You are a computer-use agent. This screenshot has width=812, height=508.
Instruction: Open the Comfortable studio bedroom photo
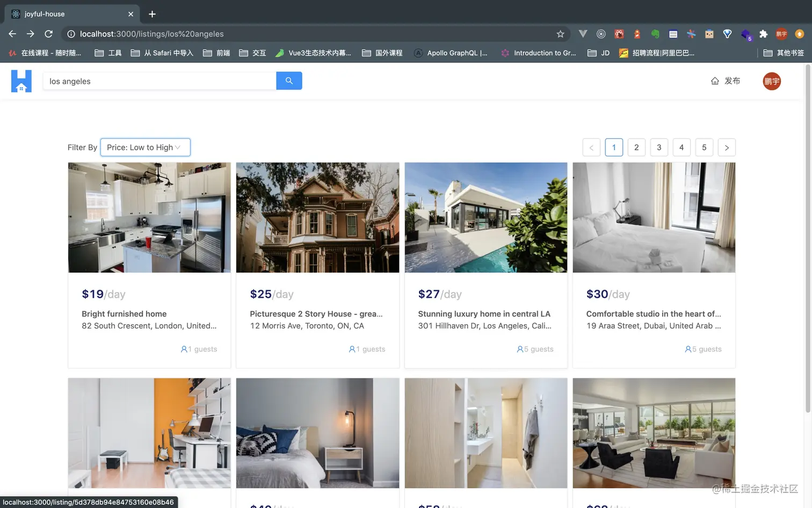click(x=654, y=218)
